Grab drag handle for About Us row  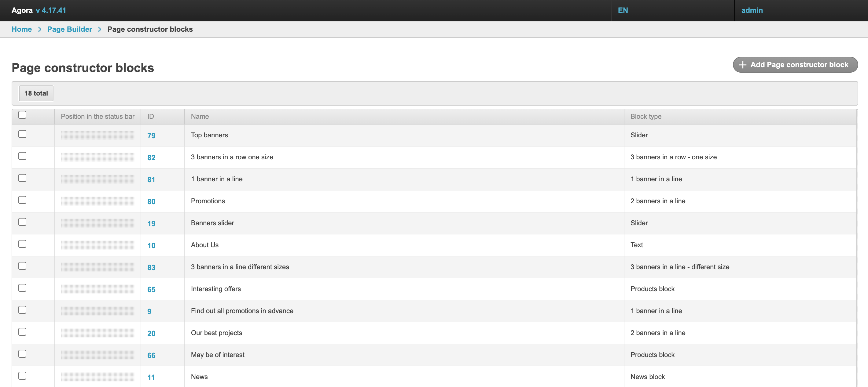tap(97, 245)
